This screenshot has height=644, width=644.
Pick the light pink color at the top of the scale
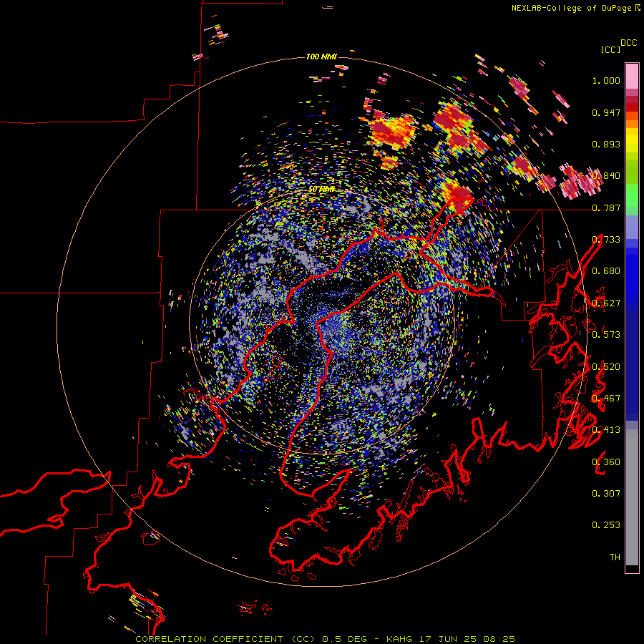(x=632, y=76)
